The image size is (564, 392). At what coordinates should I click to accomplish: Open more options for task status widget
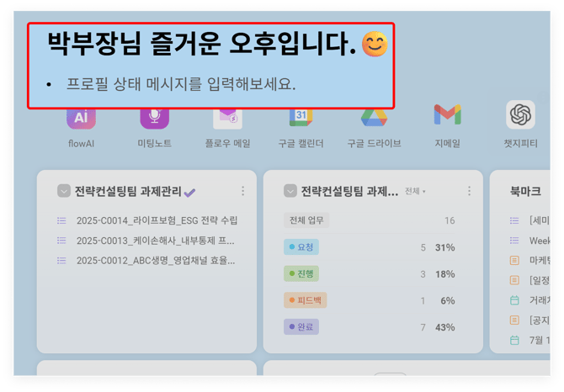[469, 191]
